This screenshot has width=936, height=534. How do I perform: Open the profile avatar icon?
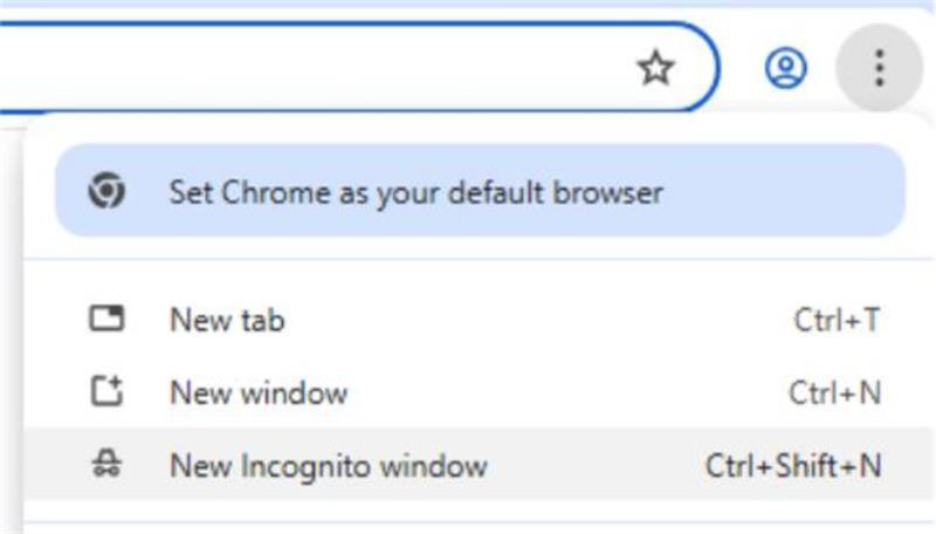coord(786,68)
